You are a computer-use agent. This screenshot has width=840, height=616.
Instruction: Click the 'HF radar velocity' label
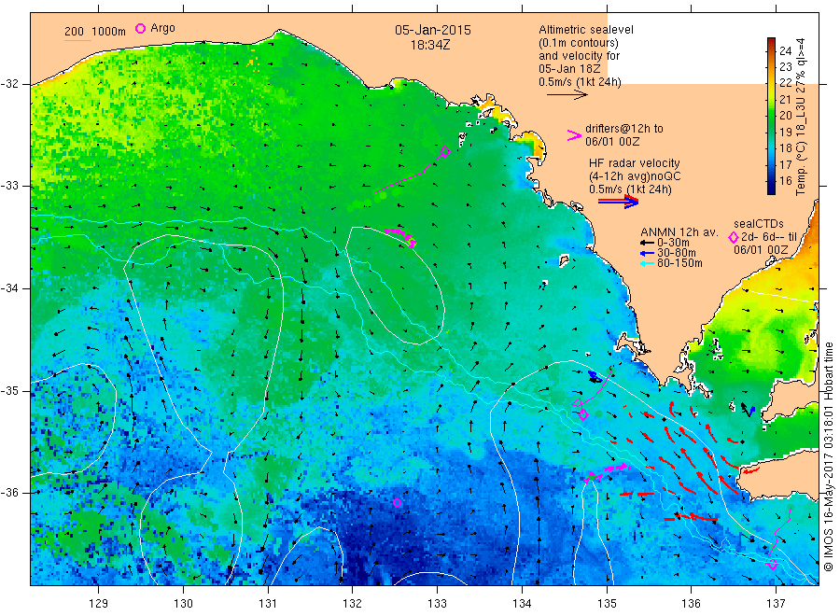(635, 162)
